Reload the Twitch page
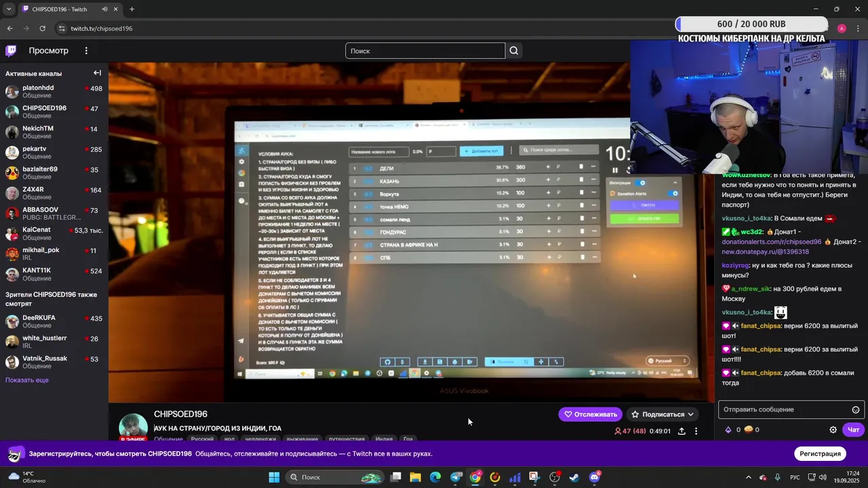The height and width of the screenshot is (488, 868). point(42,28)
